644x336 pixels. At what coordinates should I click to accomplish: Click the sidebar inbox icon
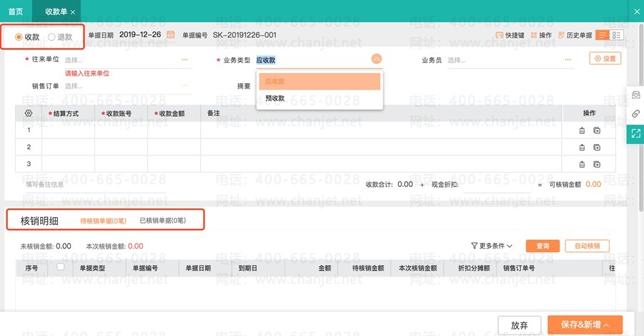[636, 95]
